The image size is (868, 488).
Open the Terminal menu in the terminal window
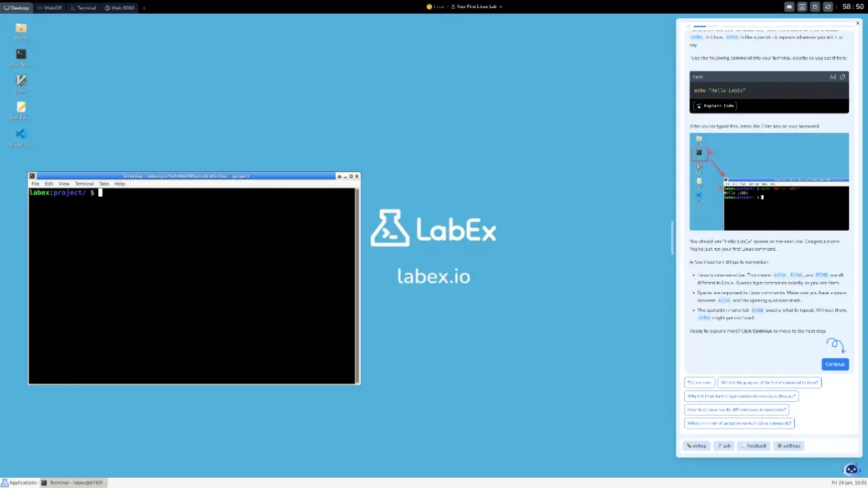85,183
